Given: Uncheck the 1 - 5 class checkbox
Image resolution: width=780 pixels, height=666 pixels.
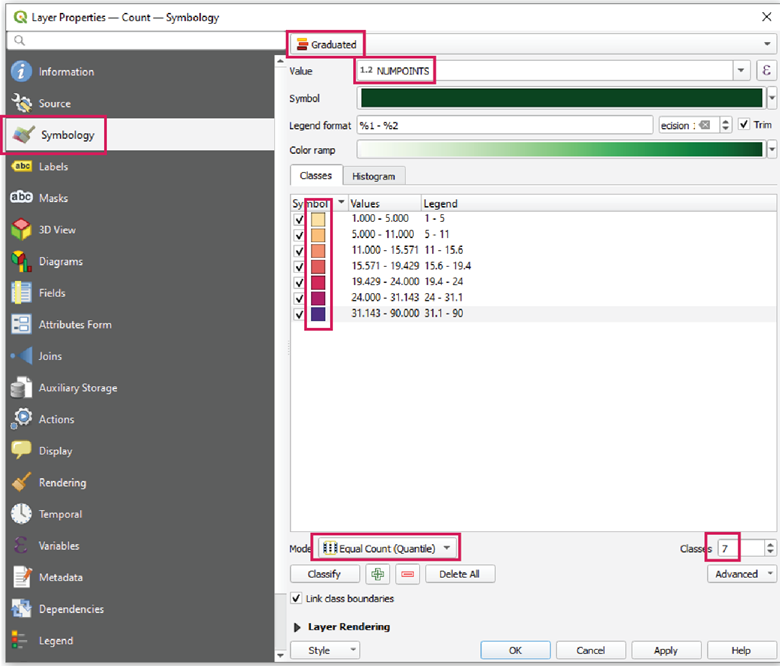Looking at the screenshot, I should (299, 219).
